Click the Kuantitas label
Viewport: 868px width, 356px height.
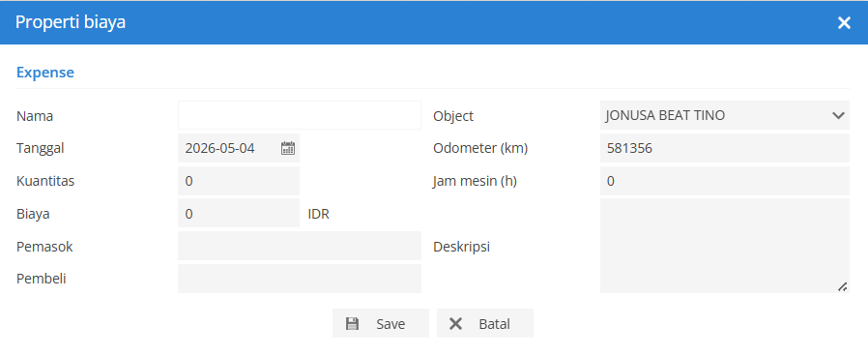(45, 181)
